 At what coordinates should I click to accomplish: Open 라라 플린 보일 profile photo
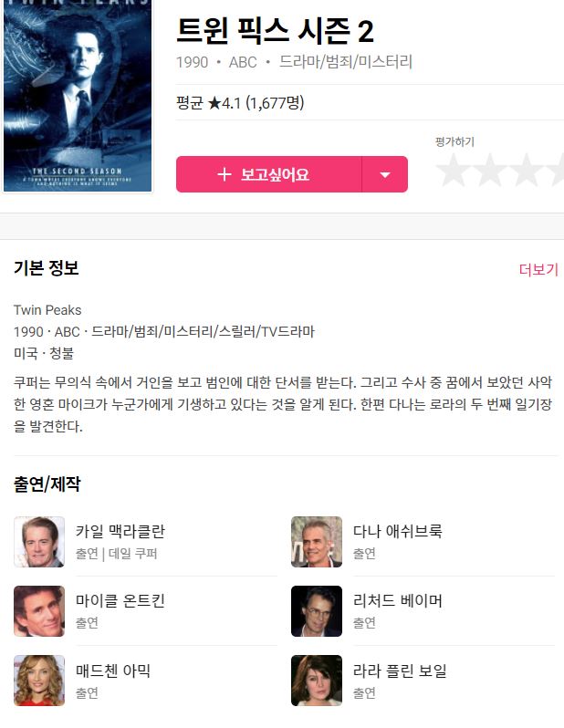click(317, 681)
